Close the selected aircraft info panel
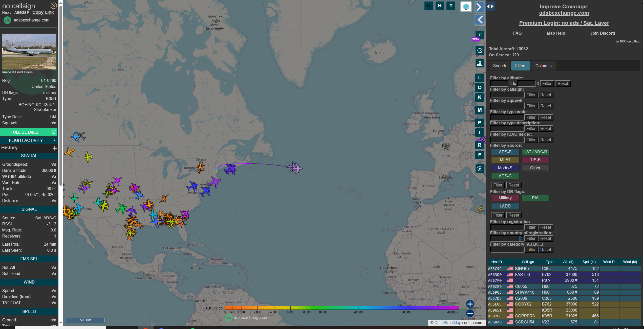 click(x=54, y=6)
